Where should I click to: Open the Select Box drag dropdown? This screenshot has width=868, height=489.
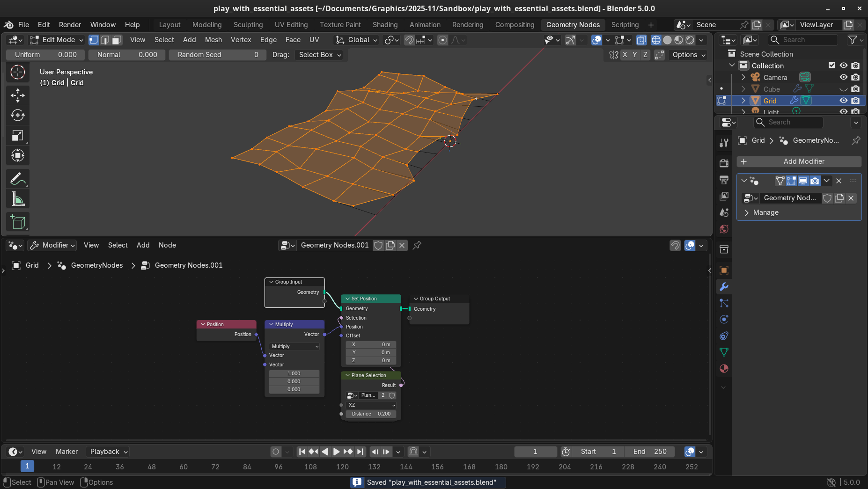click(320, 55)
